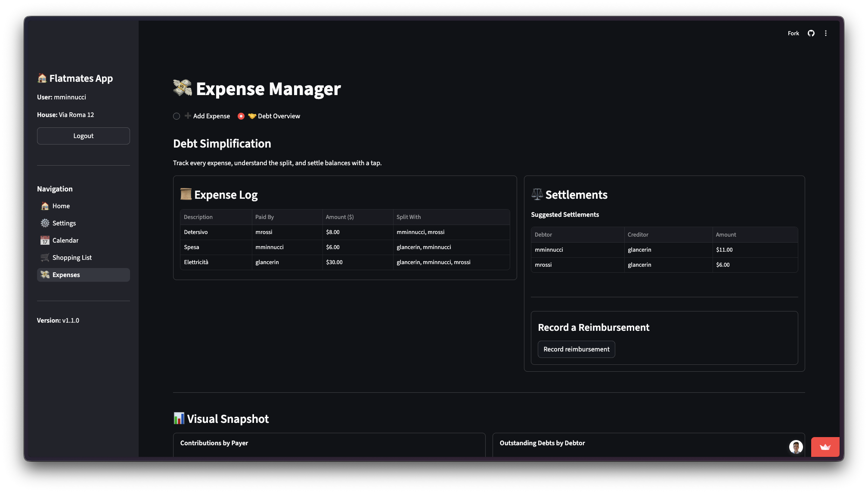The image size is (868, 493).
Task: Open Calendar from the sidebar icon
Action: coord(45,240)
